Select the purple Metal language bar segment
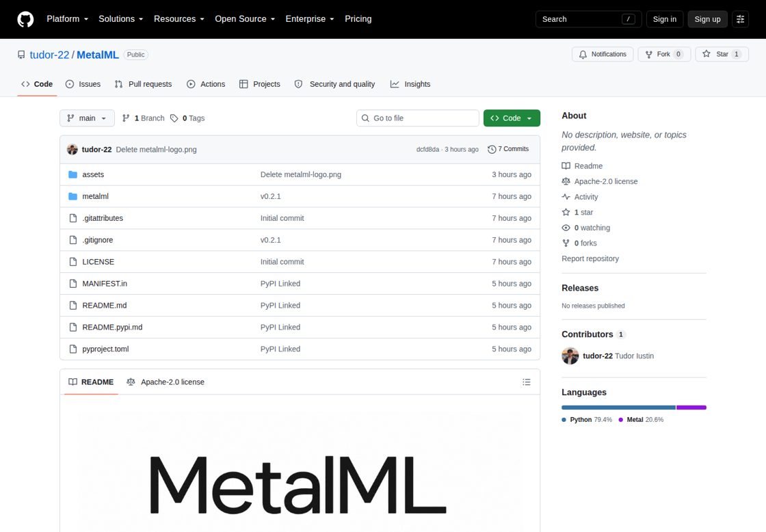766x532 pixels. tap(691, 408)
